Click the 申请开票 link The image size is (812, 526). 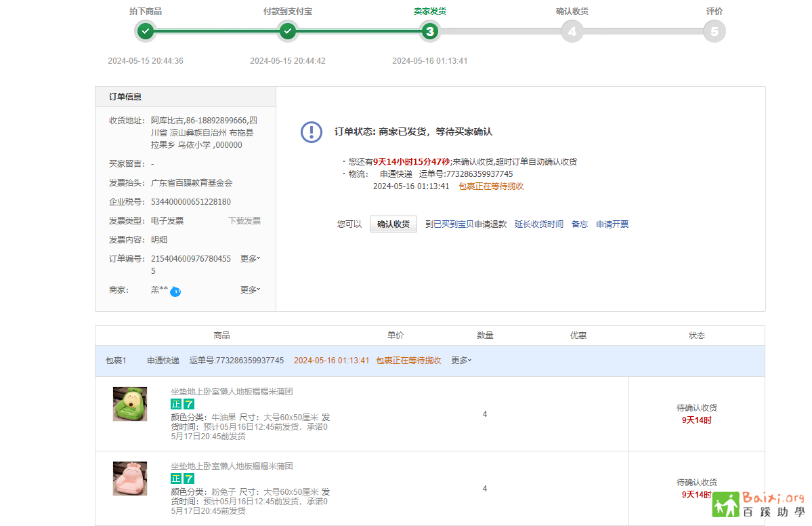(612, 224)
